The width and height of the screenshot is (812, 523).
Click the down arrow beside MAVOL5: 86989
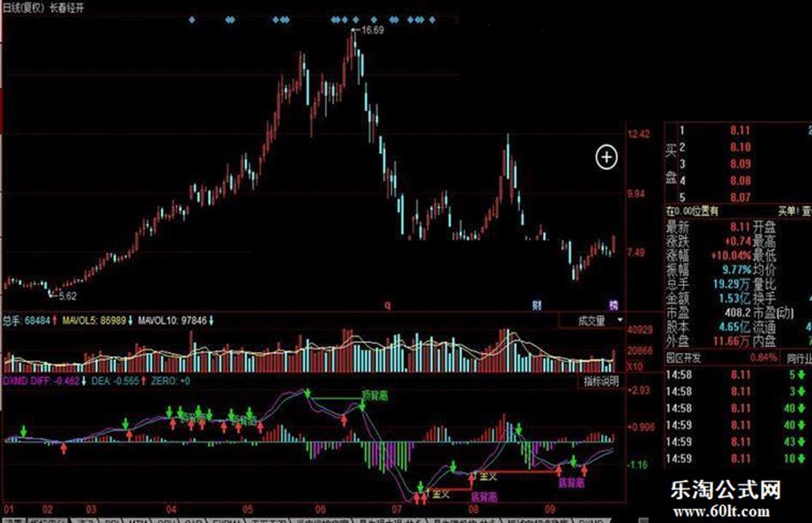pyautogui.click(x=131, y=321)
